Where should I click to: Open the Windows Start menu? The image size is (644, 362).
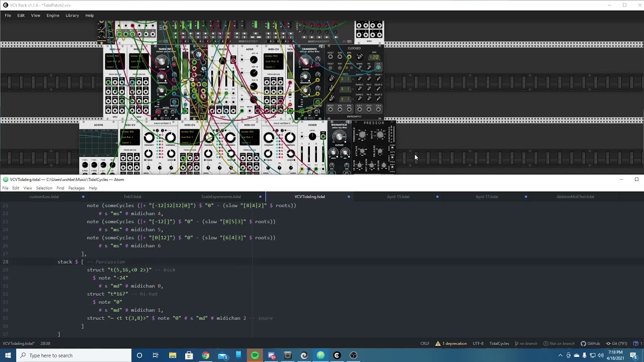point(8,355)
